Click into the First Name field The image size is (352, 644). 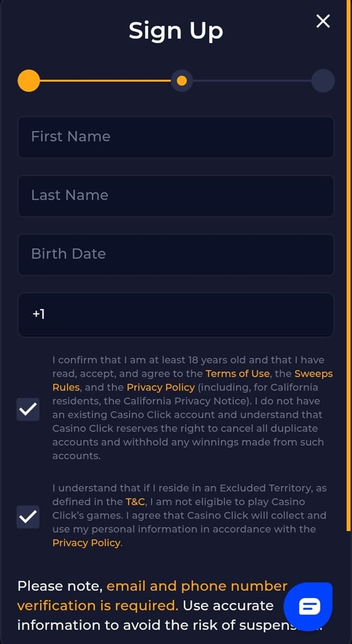(x=176, y=137)
